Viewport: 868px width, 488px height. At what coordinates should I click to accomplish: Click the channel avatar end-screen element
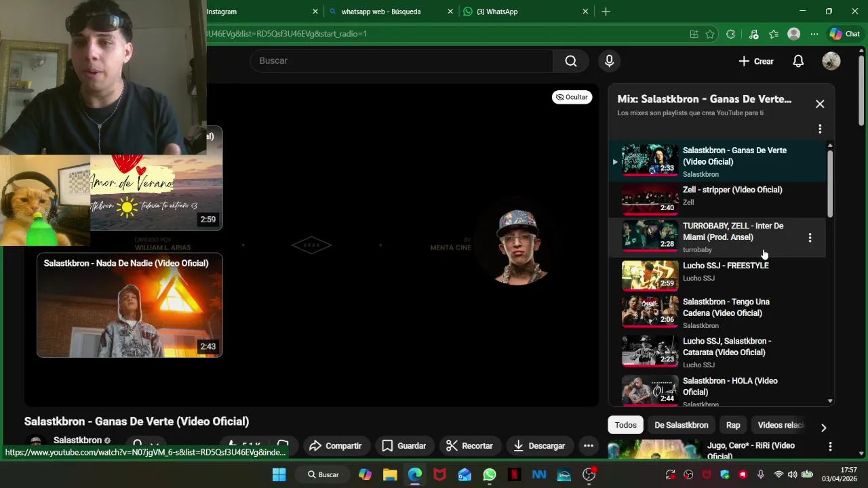[x=518, y=245]
